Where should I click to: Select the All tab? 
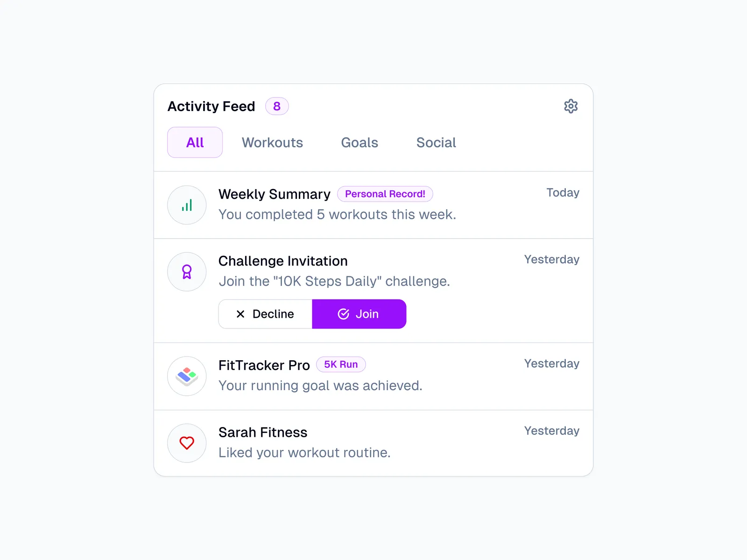point(195,142)
